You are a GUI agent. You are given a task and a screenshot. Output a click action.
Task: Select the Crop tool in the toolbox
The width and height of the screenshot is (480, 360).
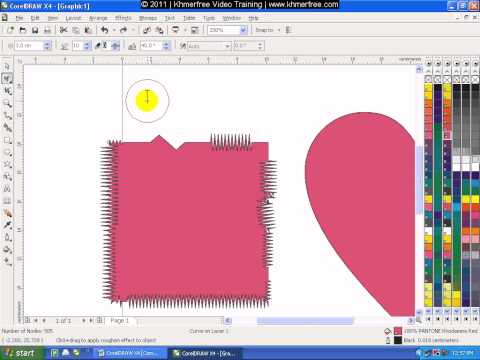point(7,91)
